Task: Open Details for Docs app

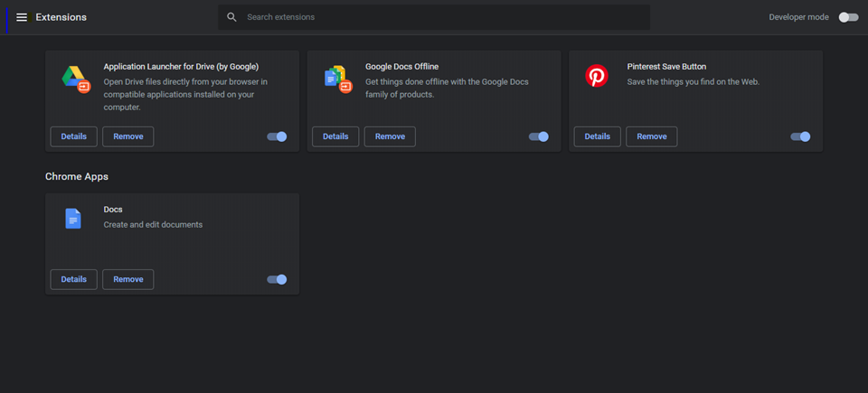Action: 73,279
